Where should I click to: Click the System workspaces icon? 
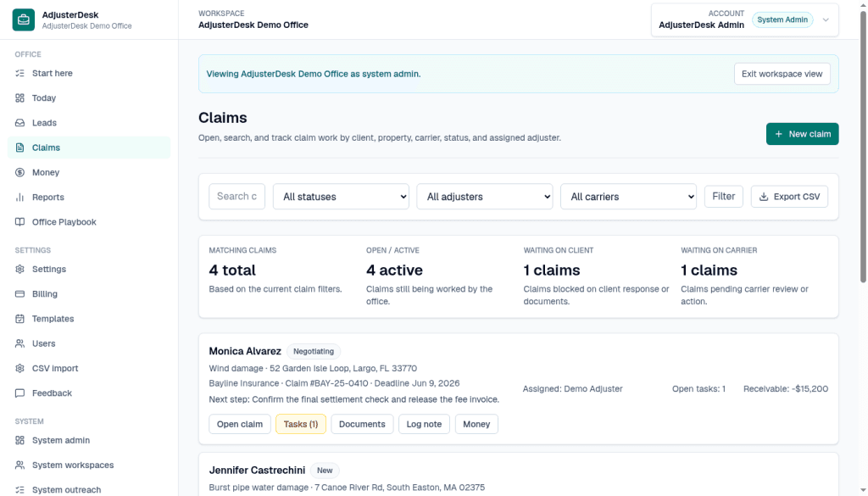pyautogui.click(x=20, y=465)
